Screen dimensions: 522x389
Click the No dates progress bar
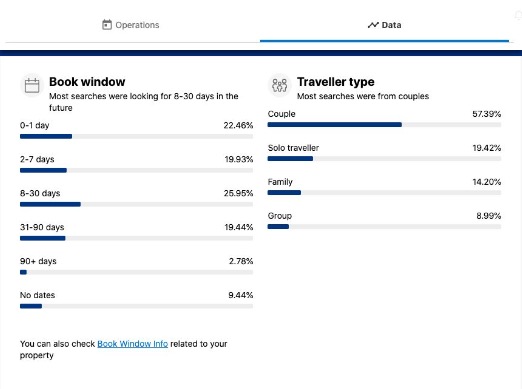tap(136, 306)
